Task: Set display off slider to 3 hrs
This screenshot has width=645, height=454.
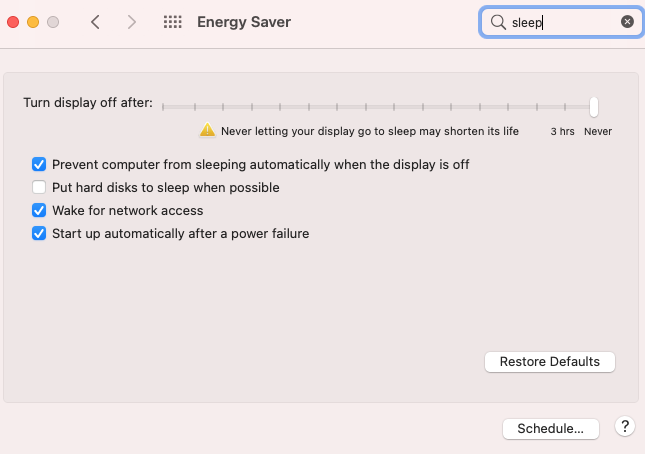Action: pyautogui.click(x=566, y=106)
